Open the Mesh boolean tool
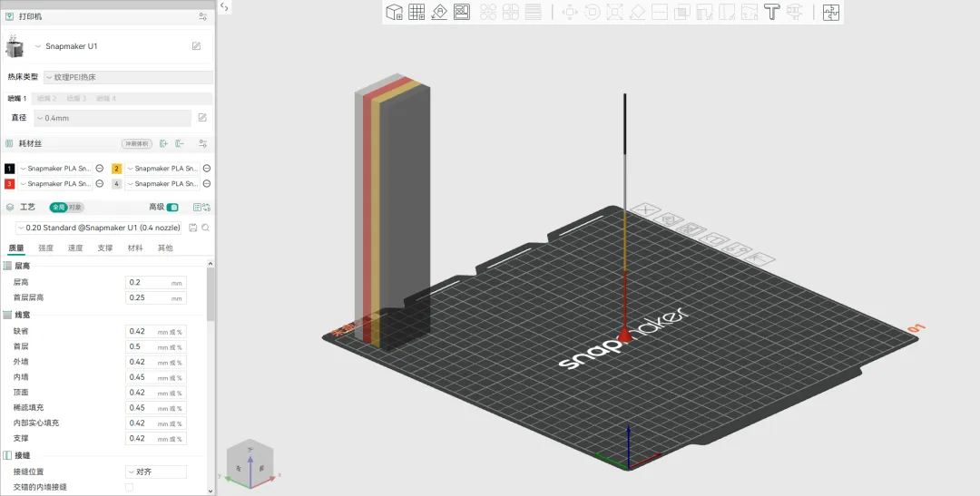Viewport: 980px width, 496px height. [682, 12]
